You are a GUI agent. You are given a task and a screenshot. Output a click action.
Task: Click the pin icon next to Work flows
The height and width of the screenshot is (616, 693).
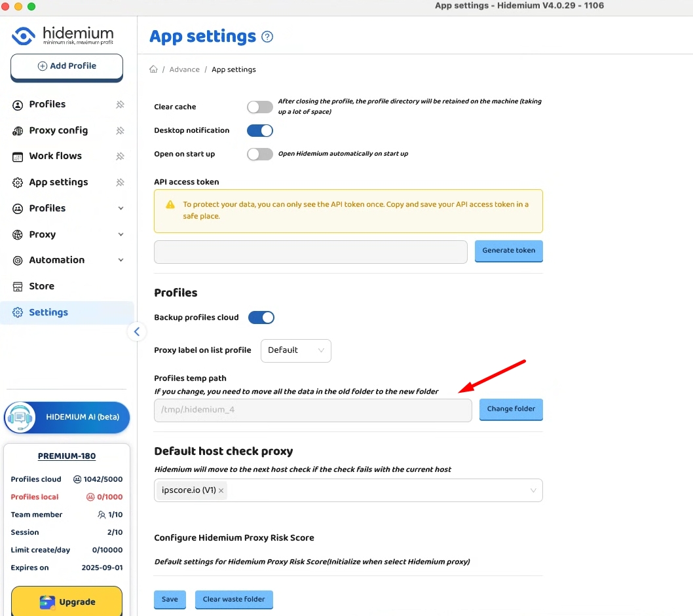click(x=120, y=156)
